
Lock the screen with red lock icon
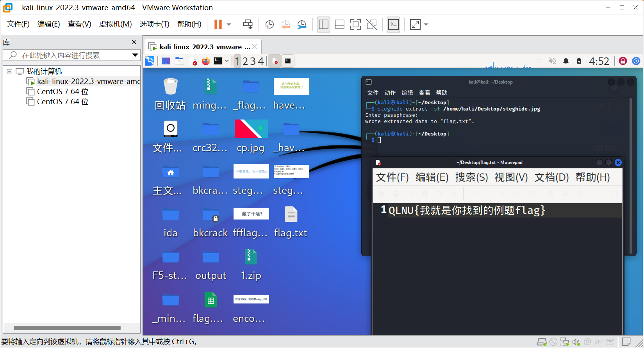click(x=623, y=61)
